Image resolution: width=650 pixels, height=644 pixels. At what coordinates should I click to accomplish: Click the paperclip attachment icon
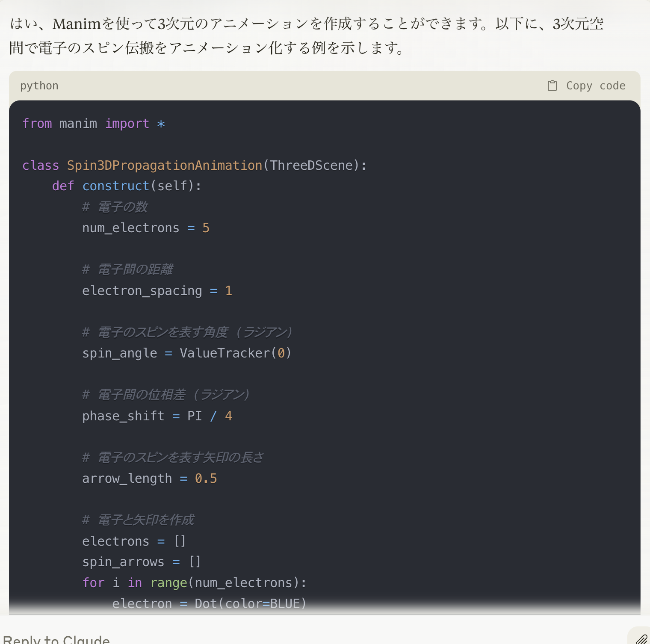[x=641, y=639]
